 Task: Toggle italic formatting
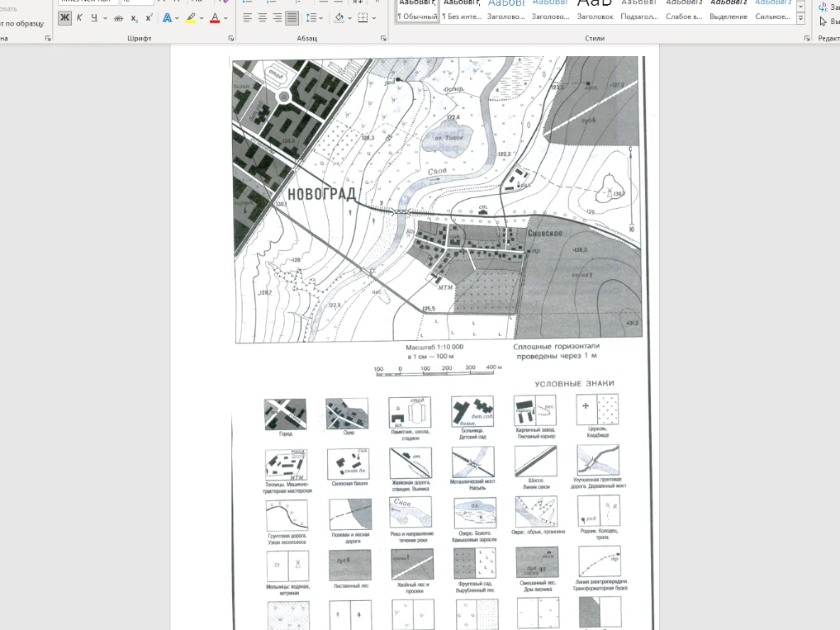point(79,17)
